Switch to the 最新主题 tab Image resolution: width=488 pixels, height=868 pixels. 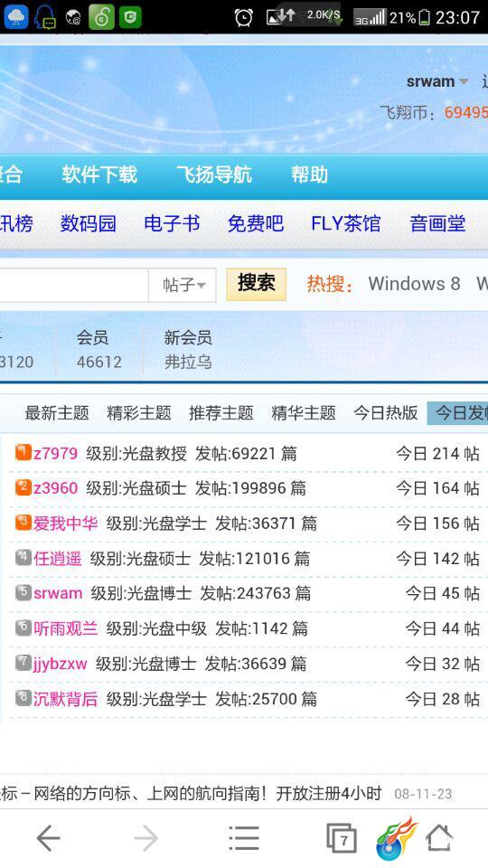(x=57, y=413)
